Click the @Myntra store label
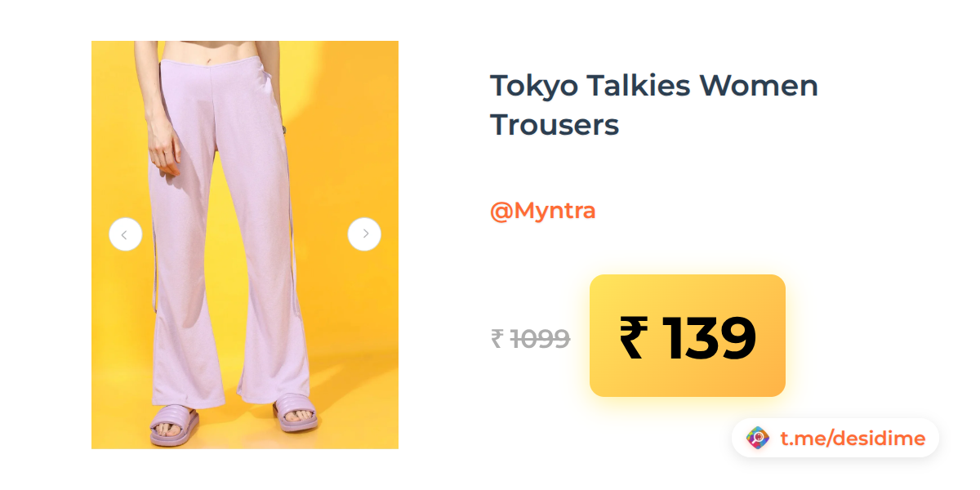 [x=542, y=211]
